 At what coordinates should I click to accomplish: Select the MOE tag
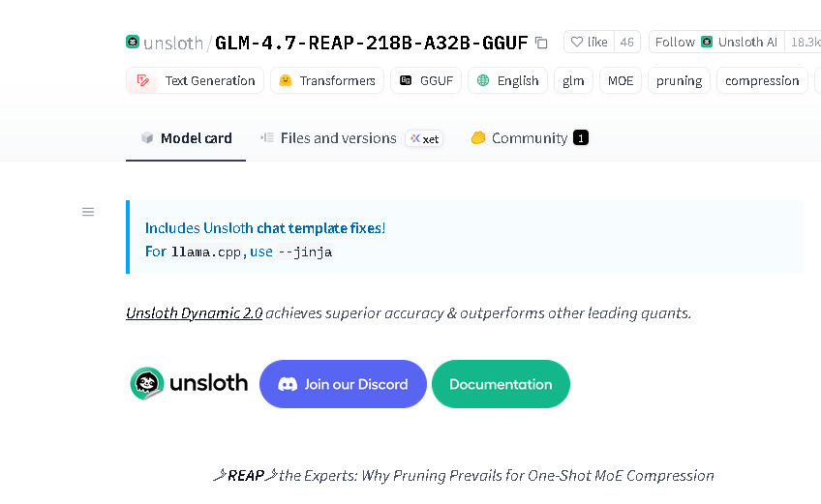(621, 80)
